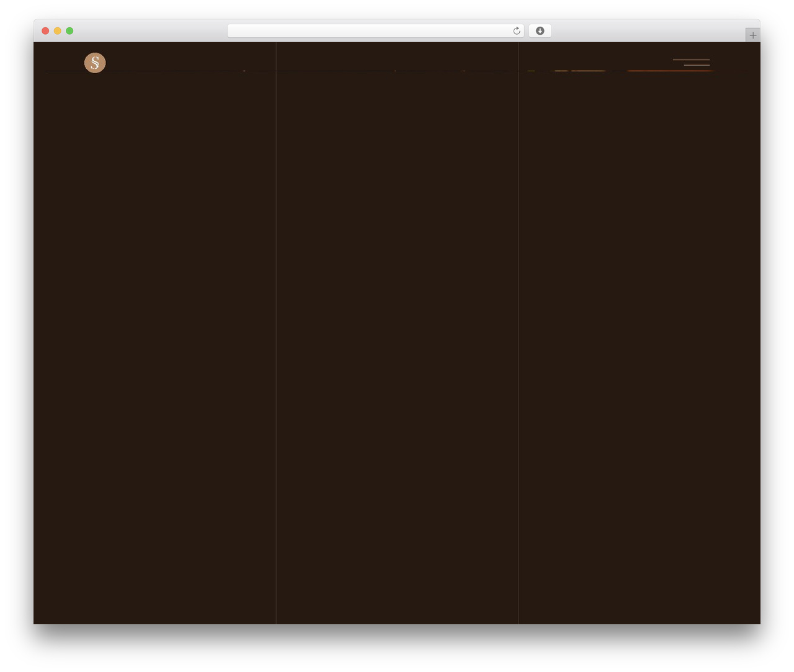This screenshot has height=672, width=794.
Task: Add a new browser tab
Action: pyautogui.click(x=753, y=35)
